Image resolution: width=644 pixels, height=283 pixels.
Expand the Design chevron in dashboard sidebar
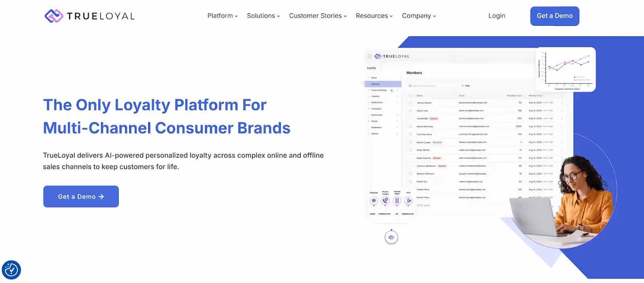coord(397,121)
